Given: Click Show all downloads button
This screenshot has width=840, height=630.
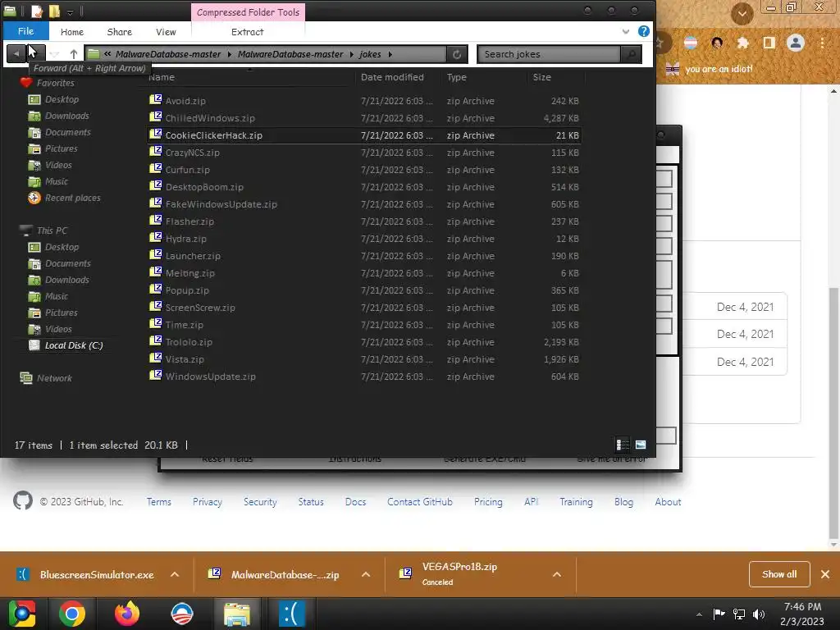Looking at the screenshot, I should click(x=779, y=574).
